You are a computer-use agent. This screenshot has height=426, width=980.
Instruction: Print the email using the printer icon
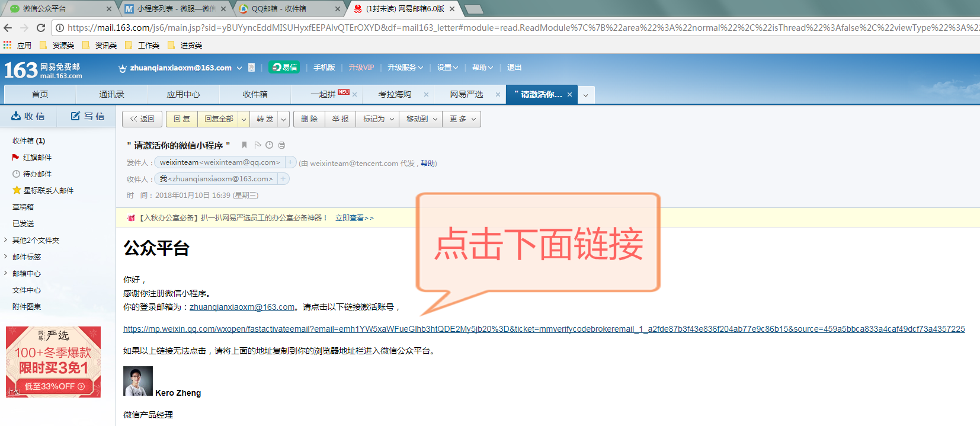(x=281, y=145)
